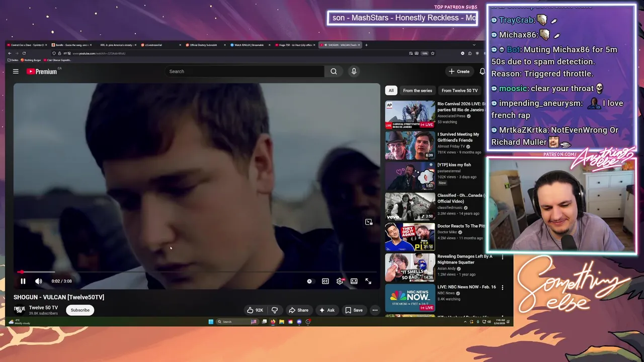Viewport: 644px width, 362px height.
Task: Mute the YouTube player volume
Action: tap(38, 281)
